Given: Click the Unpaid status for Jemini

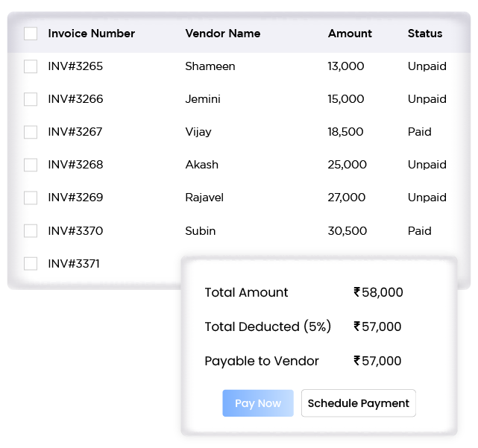Looking at the screenshot, I should (427, 99).
